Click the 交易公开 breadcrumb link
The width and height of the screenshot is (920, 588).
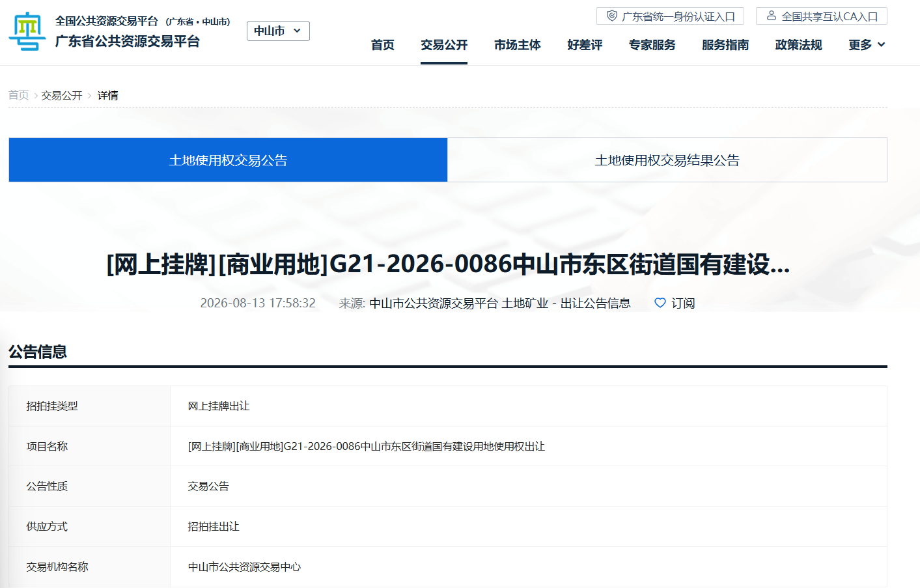(x=62, y=96)
